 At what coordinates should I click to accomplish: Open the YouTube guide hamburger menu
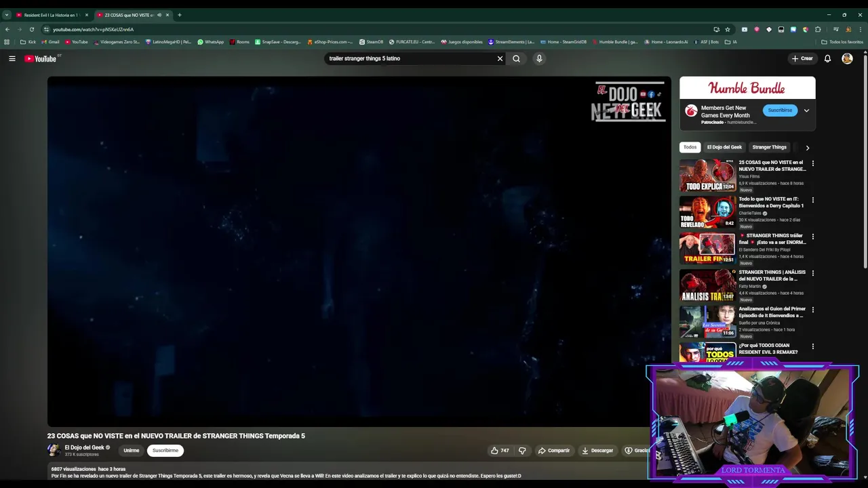pyautogui.click(x=12, y=59)
